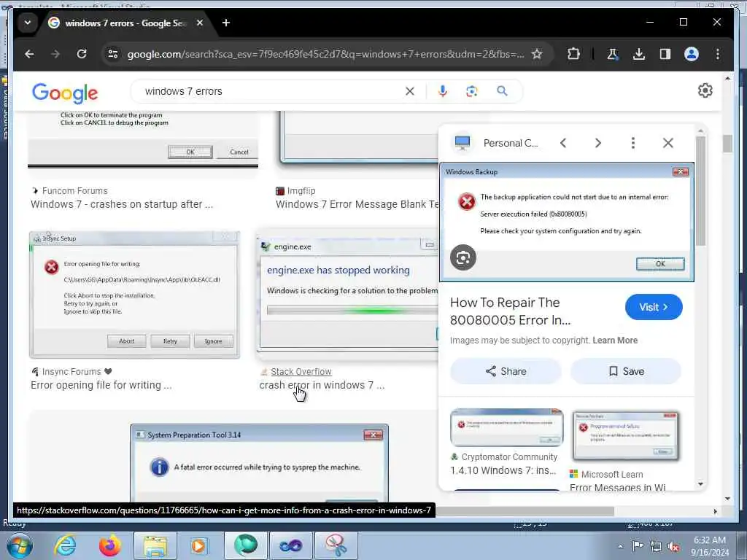Image resolution: width=747 pixels, height=560 pixels.
Task: Click the horizontal scrollbar right arrow
Action: coord(715,511)
